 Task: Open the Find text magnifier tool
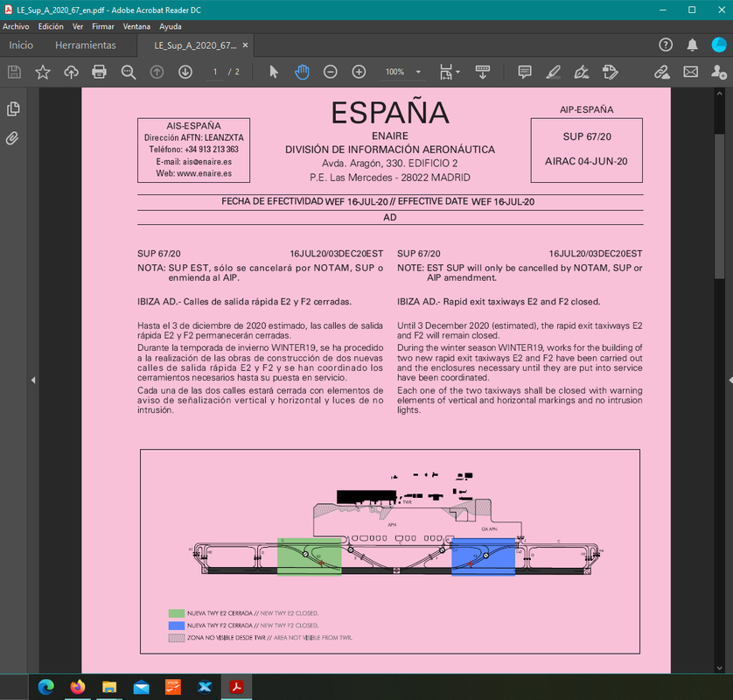click(x=128, y=72)
